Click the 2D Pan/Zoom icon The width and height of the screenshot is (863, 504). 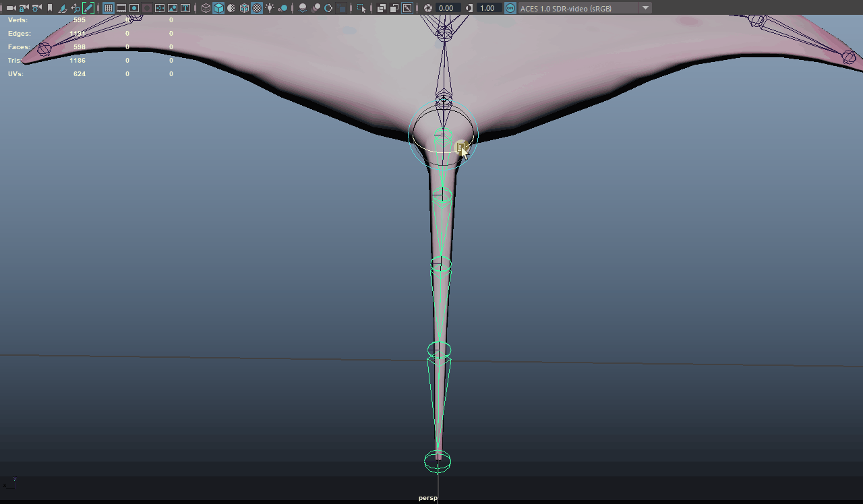(x=76, y=8)
